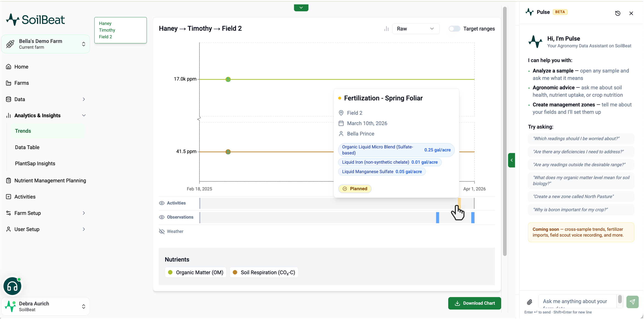This screenshot has width=644, height=319.
Task: Ask "Are any readings outside the desirable range?"
Action: [581, 165]
